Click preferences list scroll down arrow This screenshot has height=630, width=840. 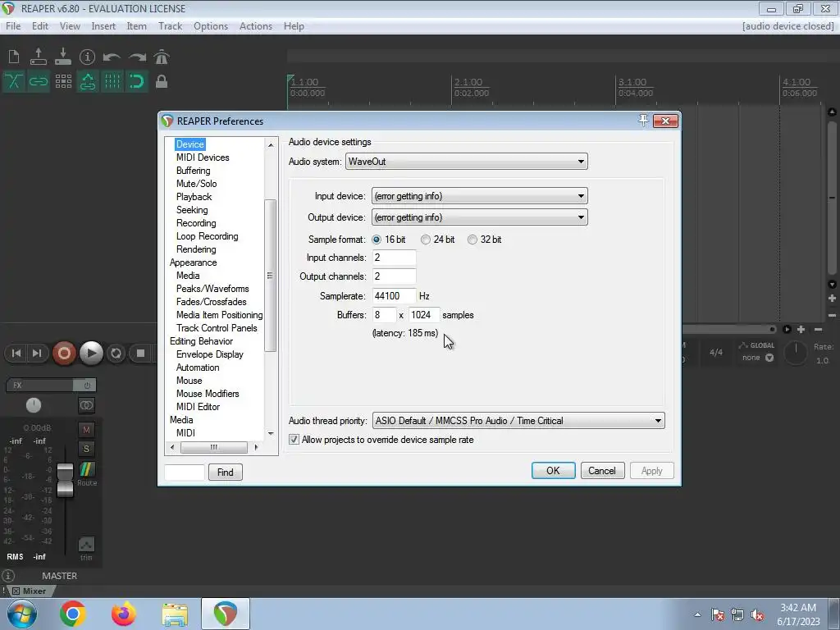point(271,433)
